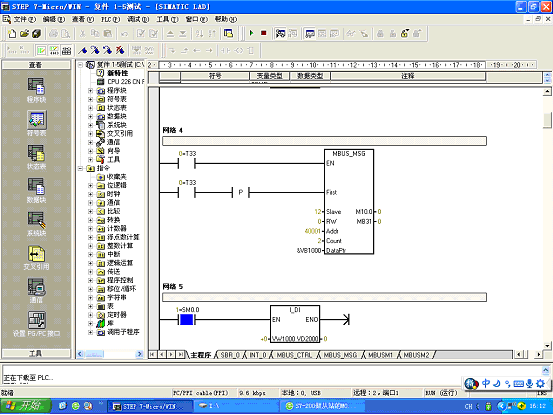Image resolution: width=553 pixels, height=415 pixels.
Task: Click the I:\ taskbar window button
Action: [x=237, y=406]
